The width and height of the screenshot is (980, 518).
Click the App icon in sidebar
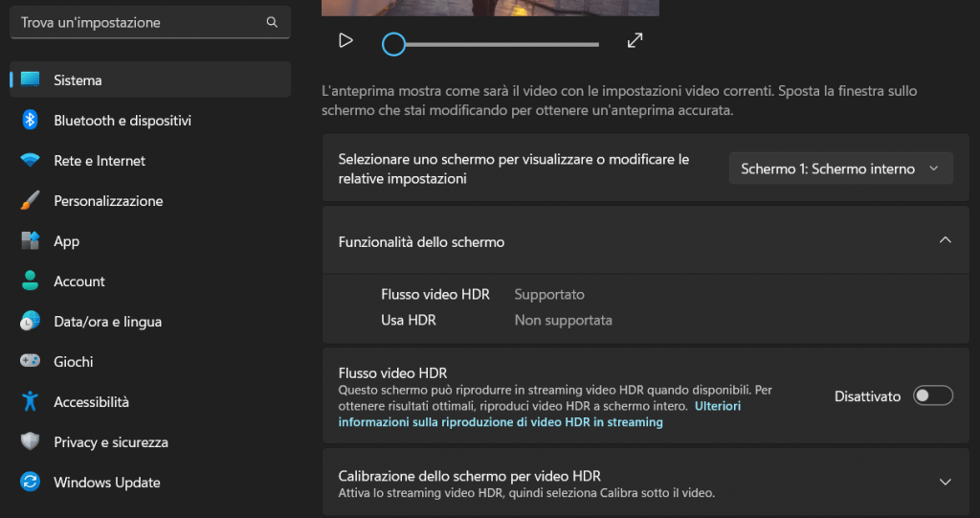31,241
